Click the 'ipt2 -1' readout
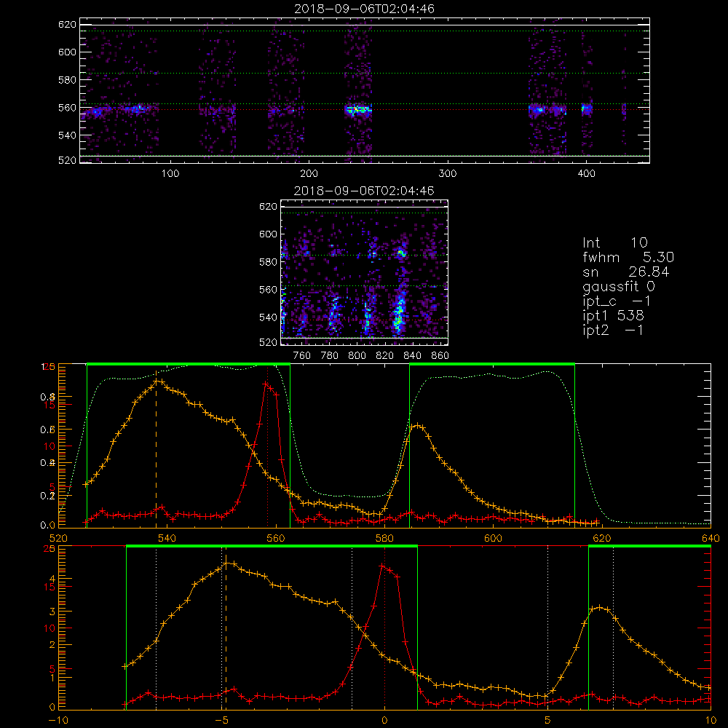Screen dimensions: 728x728 tap(613, 330)
